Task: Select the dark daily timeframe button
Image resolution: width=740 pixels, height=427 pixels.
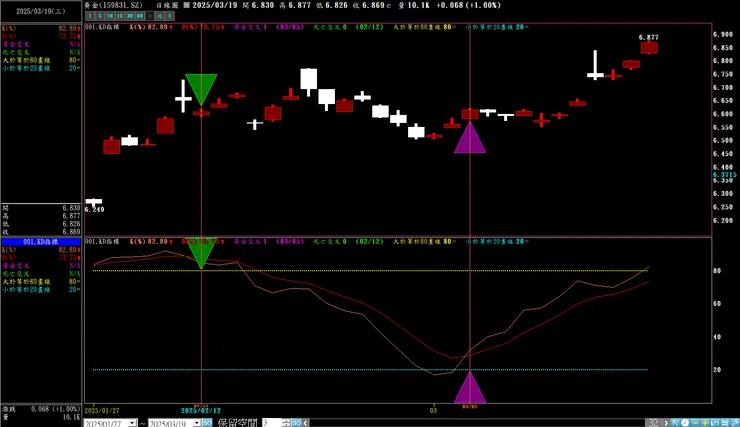Action: click(150, 16)
